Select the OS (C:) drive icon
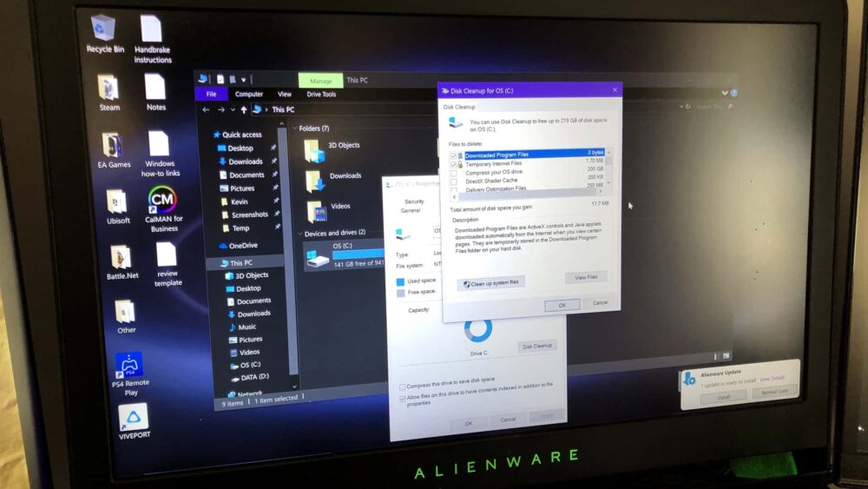Screen dimensions: 868x489 click(318, 257)
